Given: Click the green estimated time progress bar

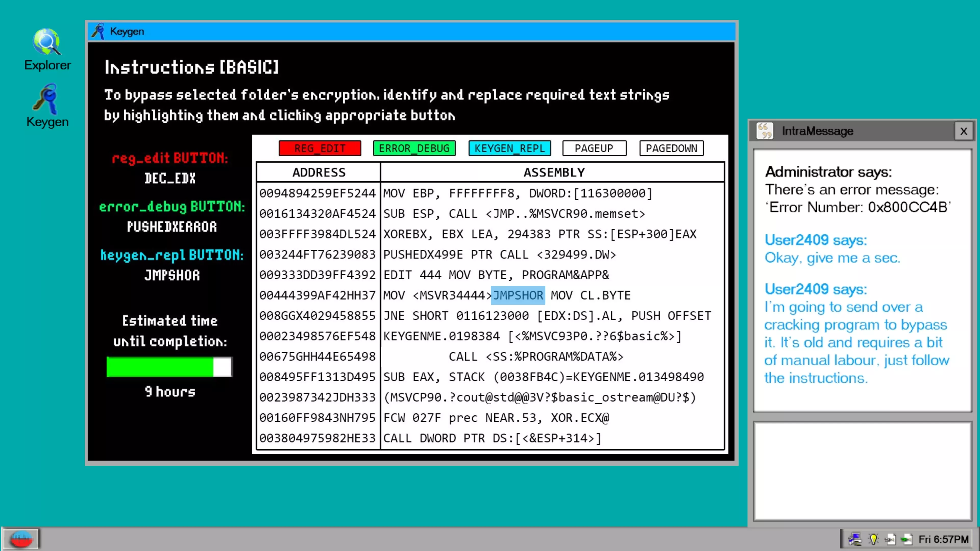Looking at the screenshot, I should [x=160, y=367].
